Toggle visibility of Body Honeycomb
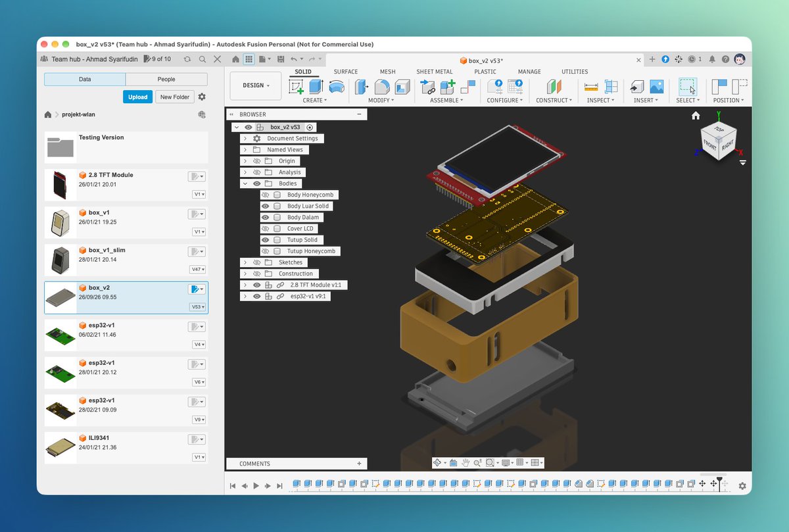Screen dimensions: 789x532 tap(266, 195)
